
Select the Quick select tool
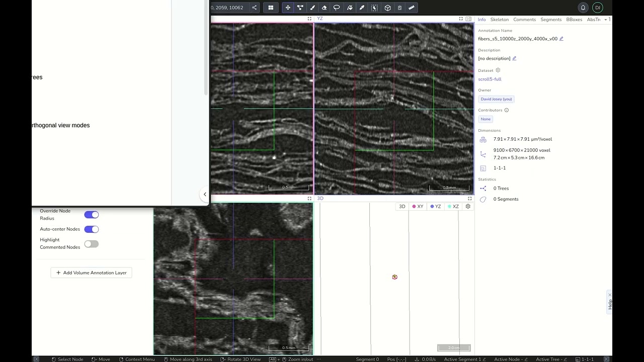point(374,8)
